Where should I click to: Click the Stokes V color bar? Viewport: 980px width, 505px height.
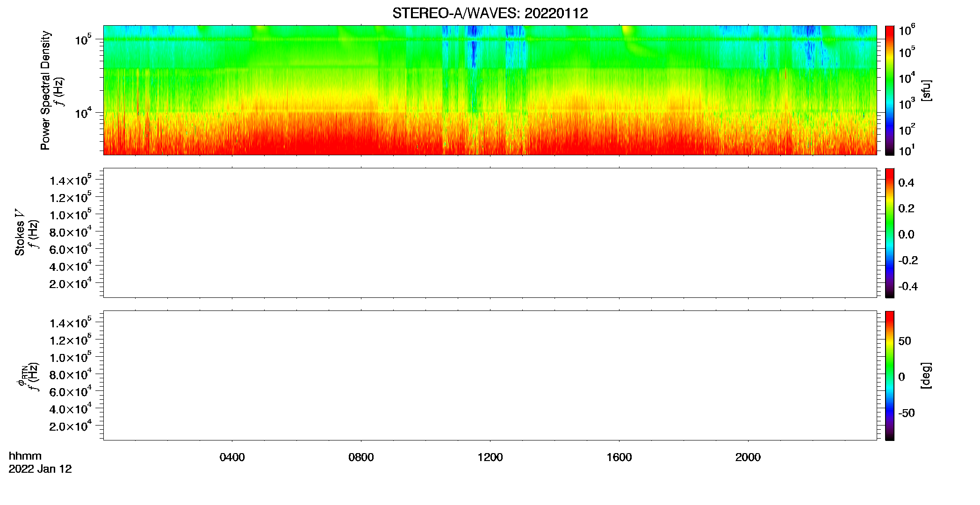890,233
